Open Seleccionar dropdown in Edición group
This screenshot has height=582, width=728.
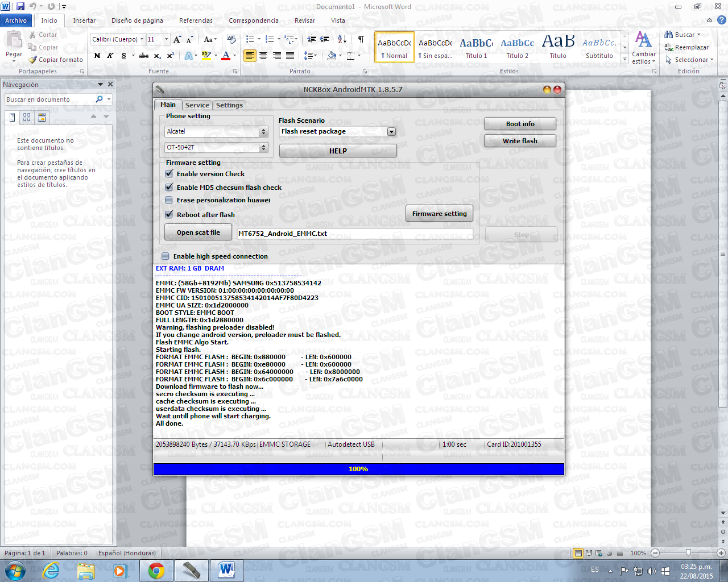tap(689, 60)
